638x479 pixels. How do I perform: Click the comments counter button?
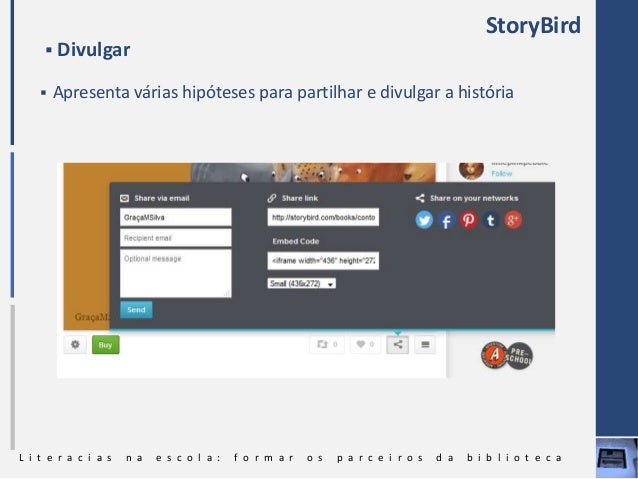coord(327,345)
